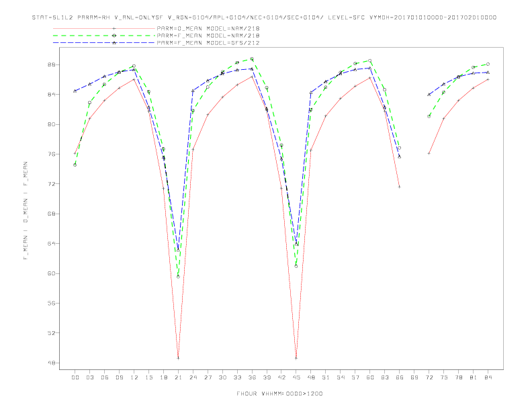Click the x-axis forecast hour label 48
The width and height of the screenshot is (532, 411).
pyautogui.click(x=311, y=377)
